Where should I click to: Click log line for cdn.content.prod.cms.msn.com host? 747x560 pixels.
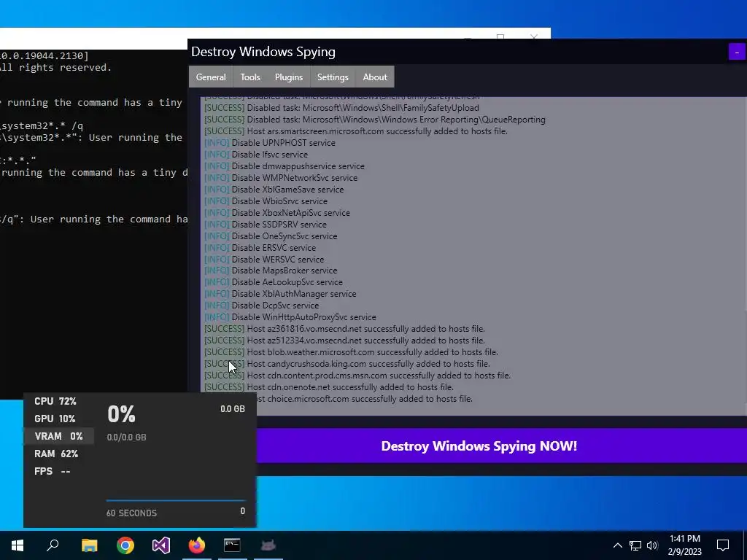(x=357, y=376)
